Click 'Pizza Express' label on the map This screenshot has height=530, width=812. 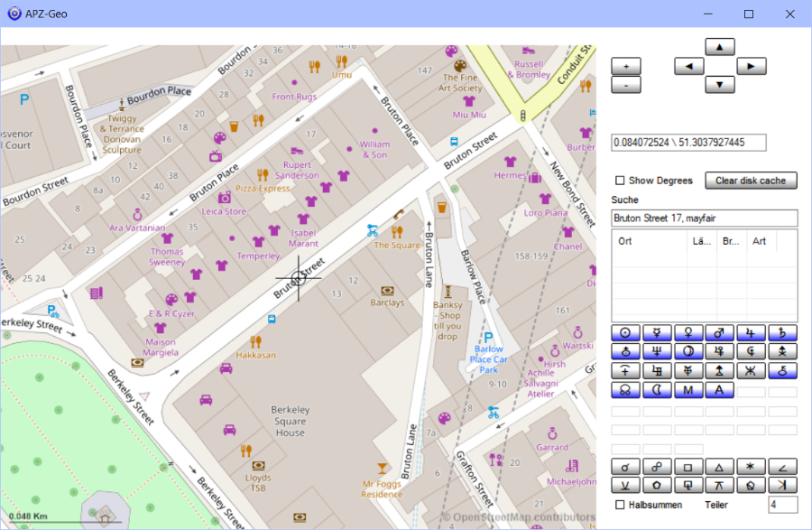pos(263,189)
